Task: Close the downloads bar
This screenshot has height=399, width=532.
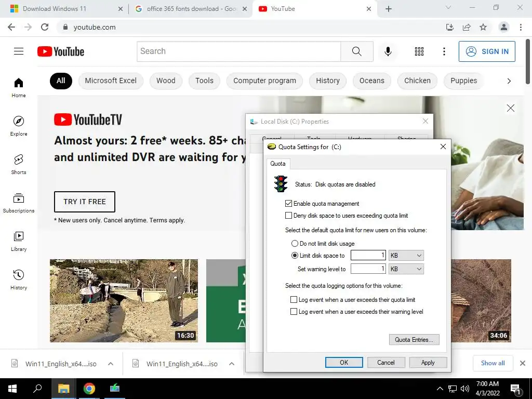Action: pos(523,363)
